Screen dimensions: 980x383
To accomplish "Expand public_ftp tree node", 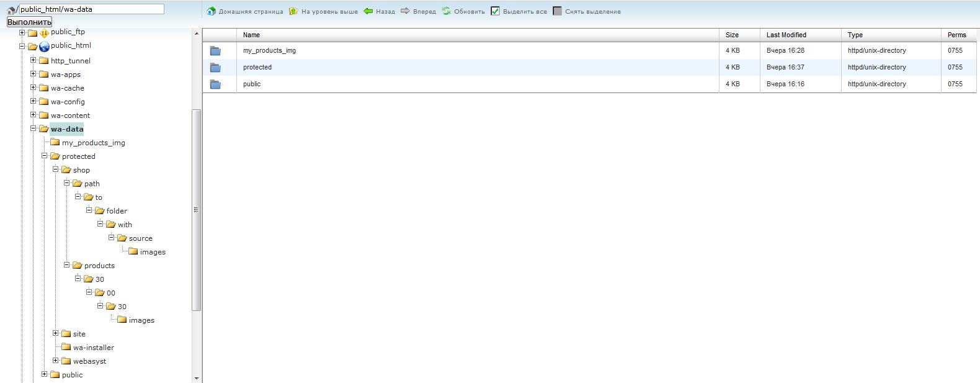I will (22, 32).
